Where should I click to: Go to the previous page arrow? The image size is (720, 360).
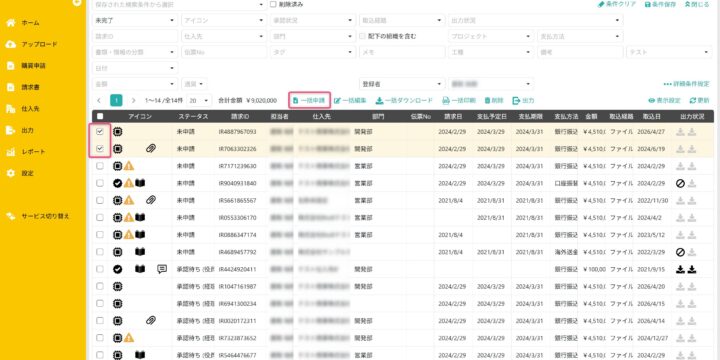[99, 101]
